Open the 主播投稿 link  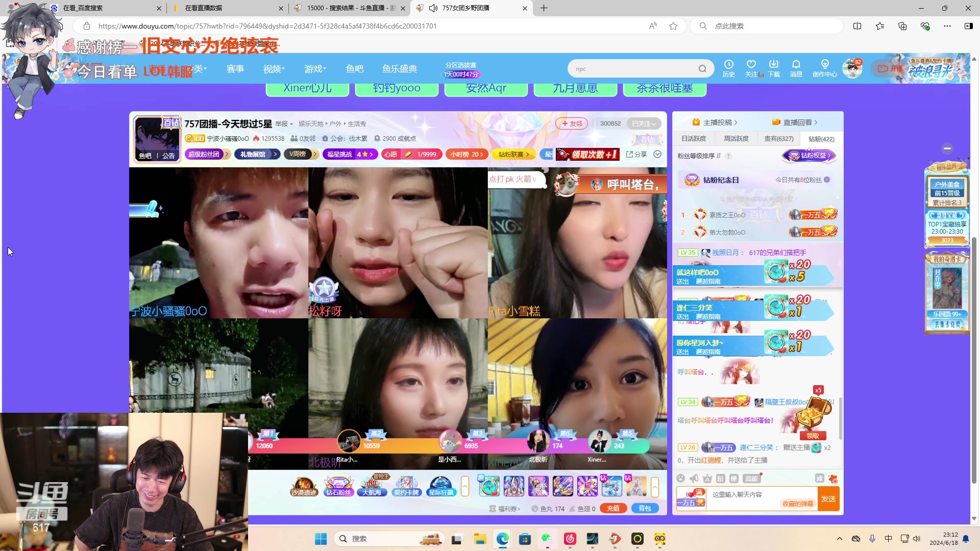pos(715,122)
